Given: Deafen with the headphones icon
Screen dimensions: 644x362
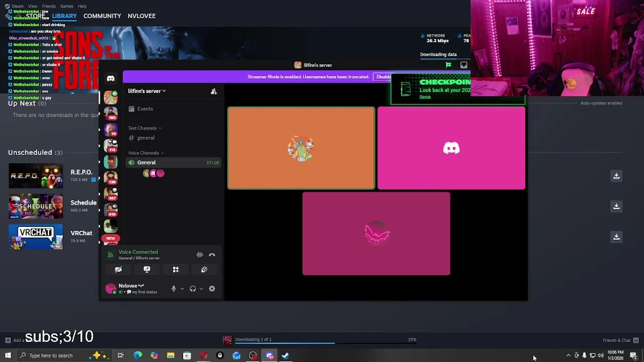Looking at the screenshot, I should [x=193, y=289].
